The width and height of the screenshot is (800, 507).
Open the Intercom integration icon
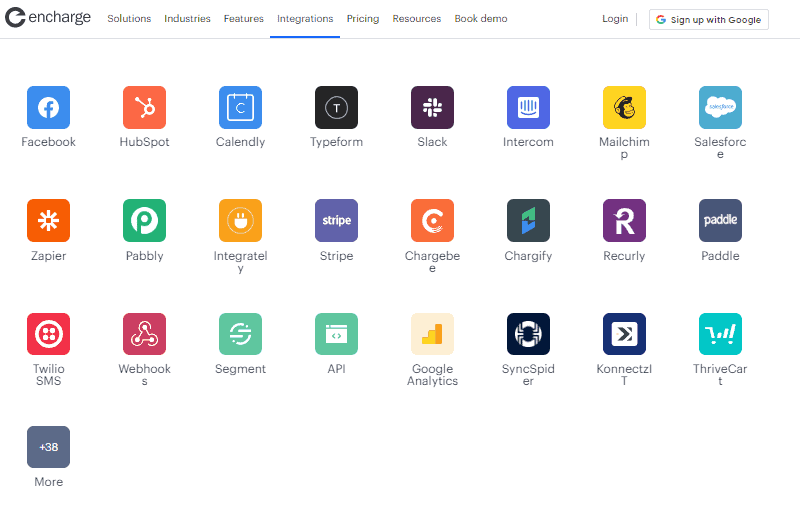pos(528,108)
